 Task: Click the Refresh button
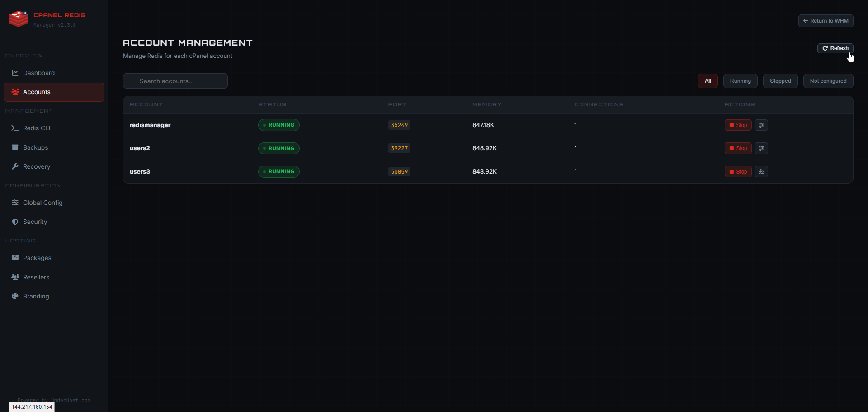tap(835, 48)
